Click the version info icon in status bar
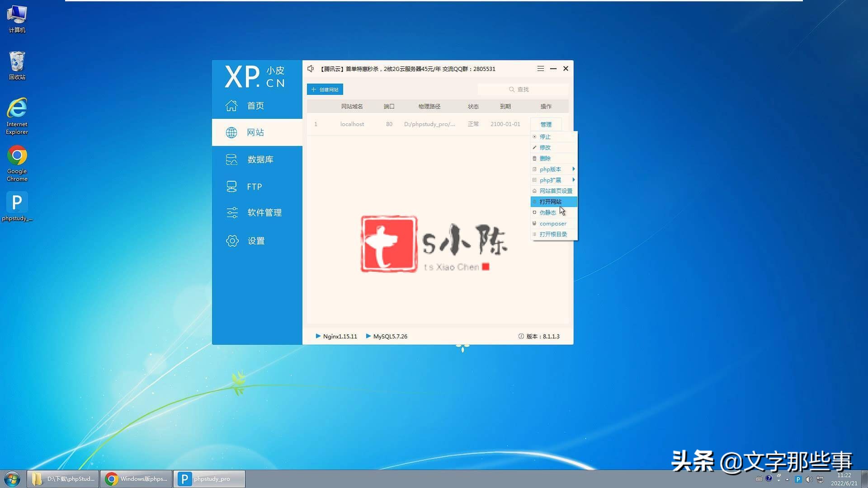Image resolution: width=868 pixels, height=488 pixels. [521, 336]
